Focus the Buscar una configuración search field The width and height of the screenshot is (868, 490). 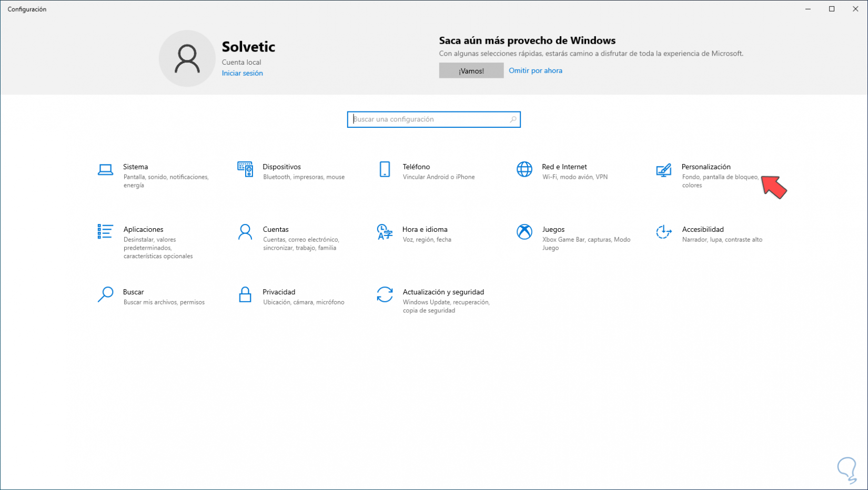(429, 119)
